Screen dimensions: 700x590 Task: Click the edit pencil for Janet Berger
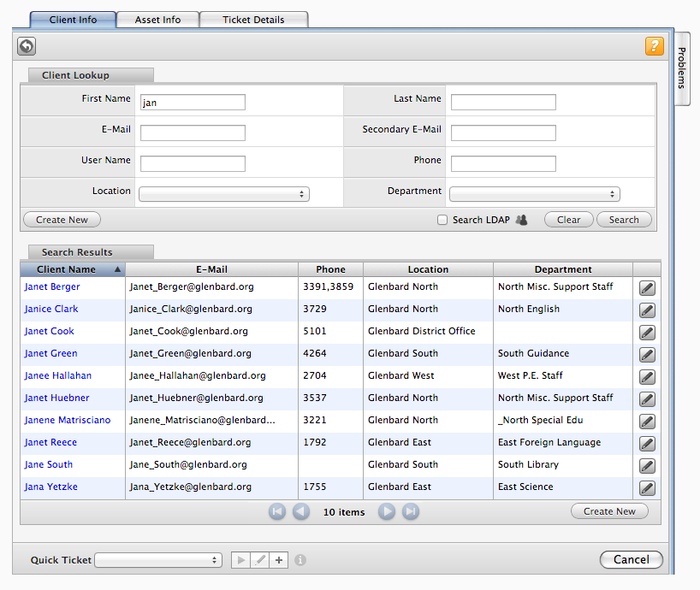[x=647, y=288]
